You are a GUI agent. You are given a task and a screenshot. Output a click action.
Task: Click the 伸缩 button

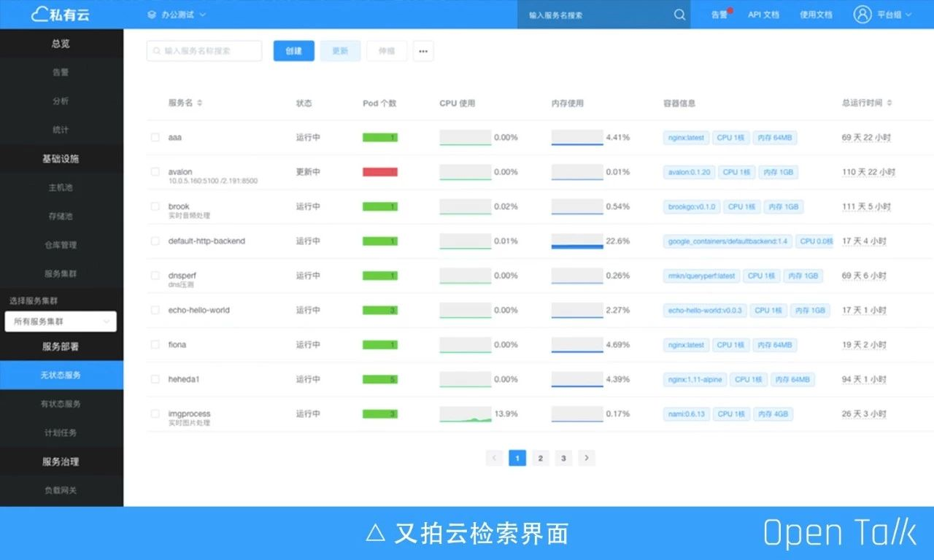387,51
